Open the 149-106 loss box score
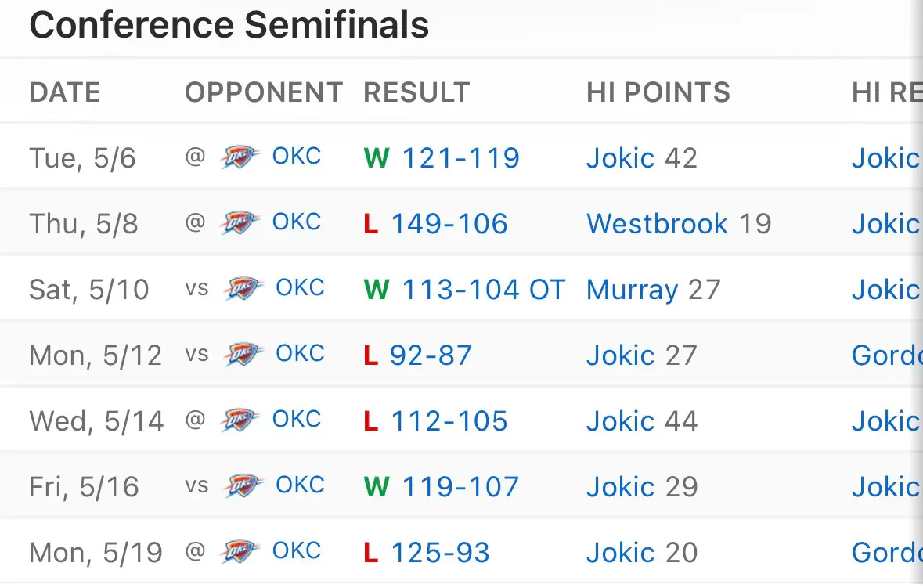 pos(449,224)
